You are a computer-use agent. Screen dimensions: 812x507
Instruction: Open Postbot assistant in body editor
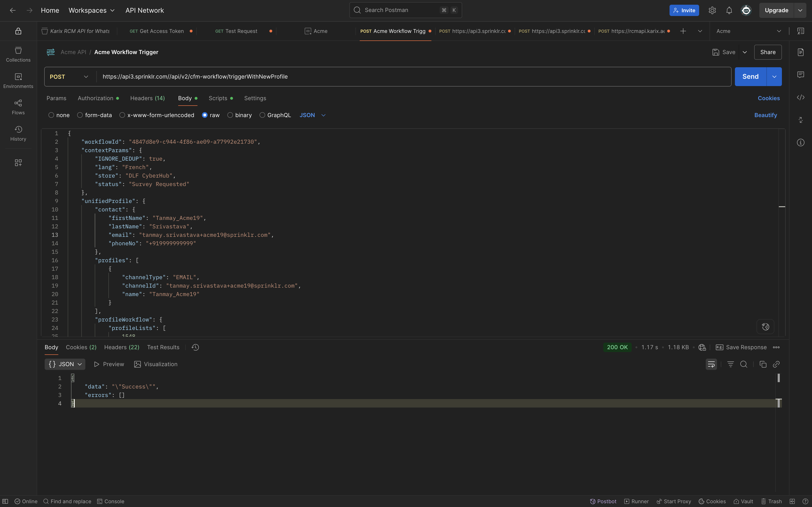(765, 327)
